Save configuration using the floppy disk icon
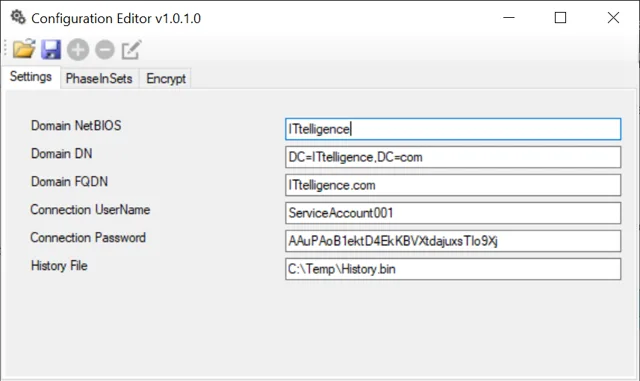The width and height of the screenshot is (640, 381). point(51,50)
